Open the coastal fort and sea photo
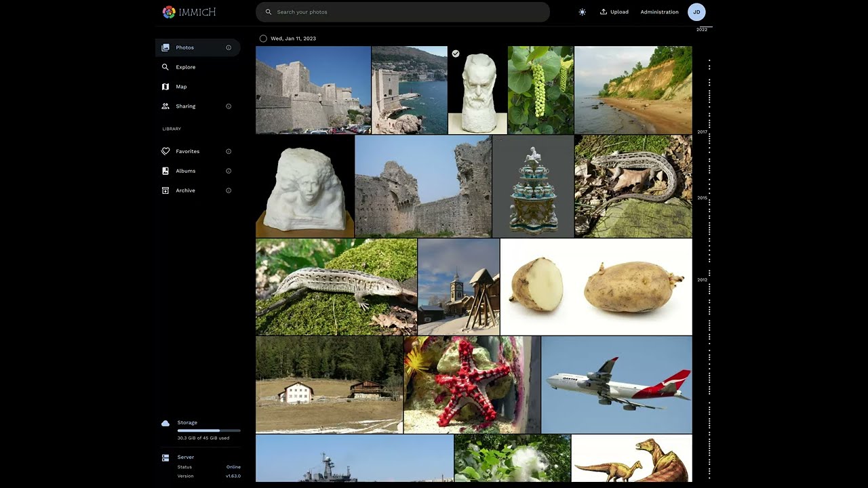 point(410,90)
